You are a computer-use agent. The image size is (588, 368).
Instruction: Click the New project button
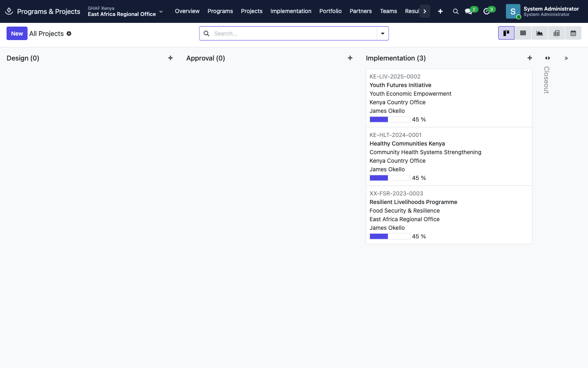point(17,34)
